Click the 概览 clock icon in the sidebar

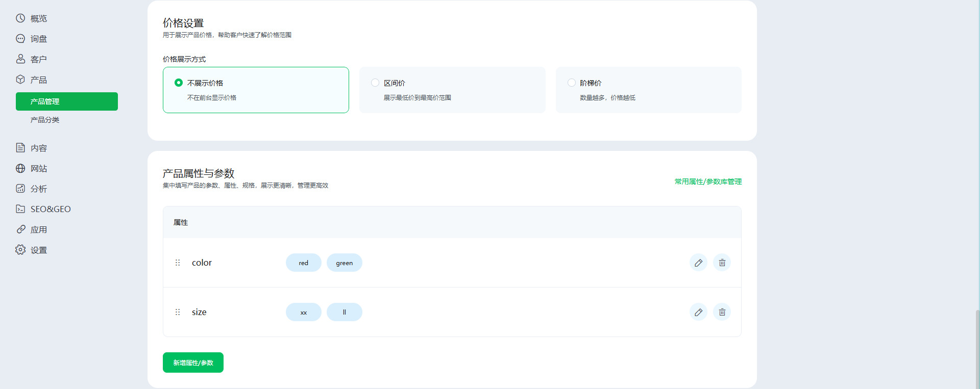[x=20, y=18]
